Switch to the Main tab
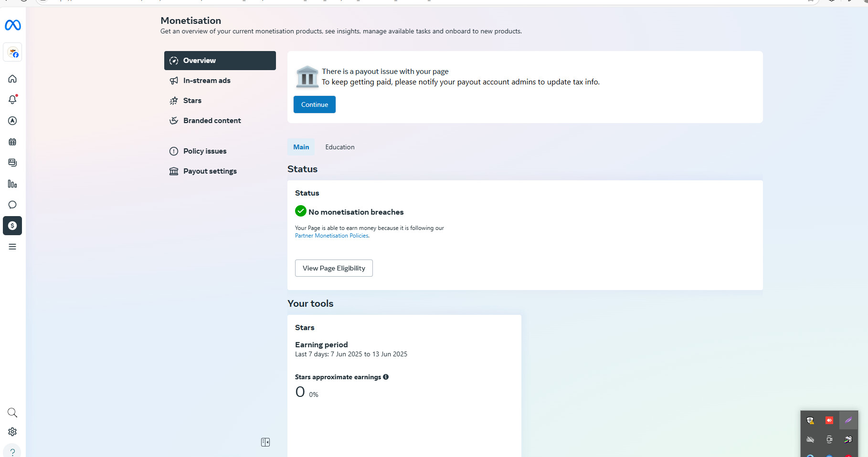Screen dimensions: 868x457 coord(301,147)
